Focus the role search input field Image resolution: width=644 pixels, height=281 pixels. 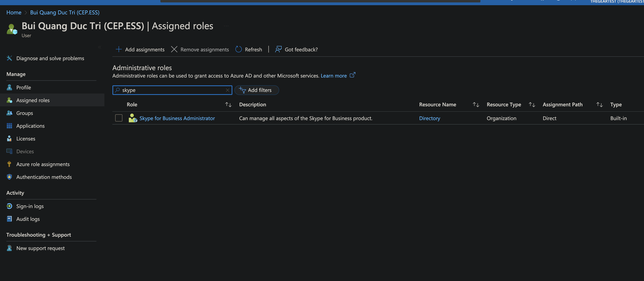[x=172, y=90]
